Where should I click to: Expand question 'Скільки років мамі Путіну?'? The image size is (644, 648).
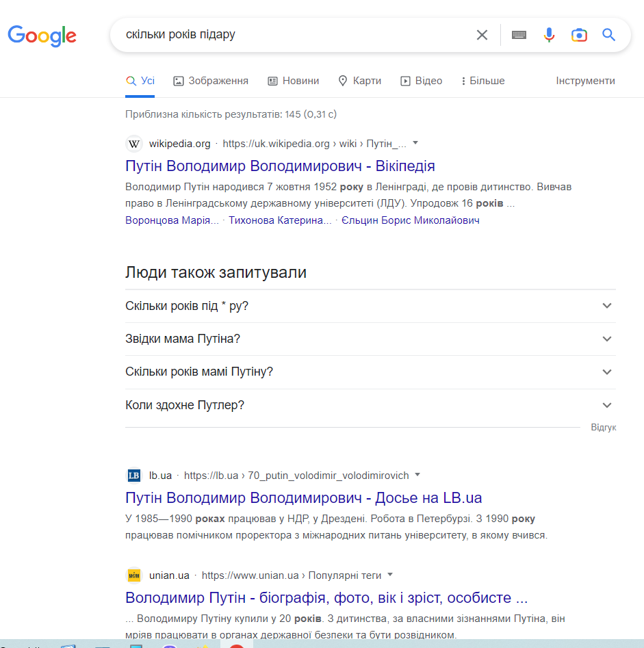coord(370,372)
